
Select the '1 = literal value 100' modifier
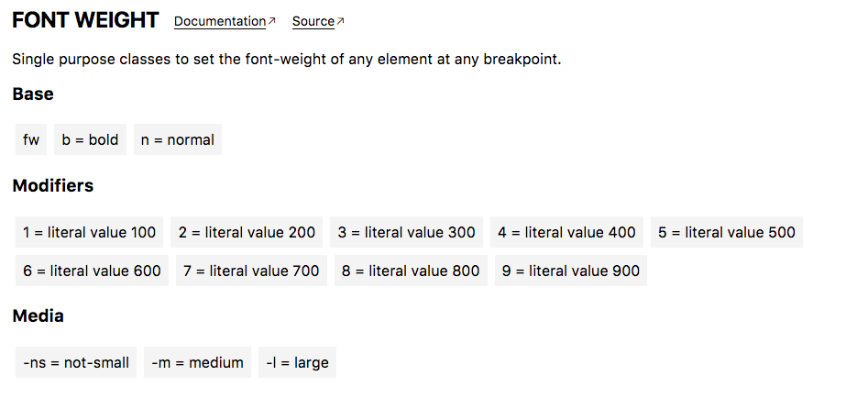(89, 232)
